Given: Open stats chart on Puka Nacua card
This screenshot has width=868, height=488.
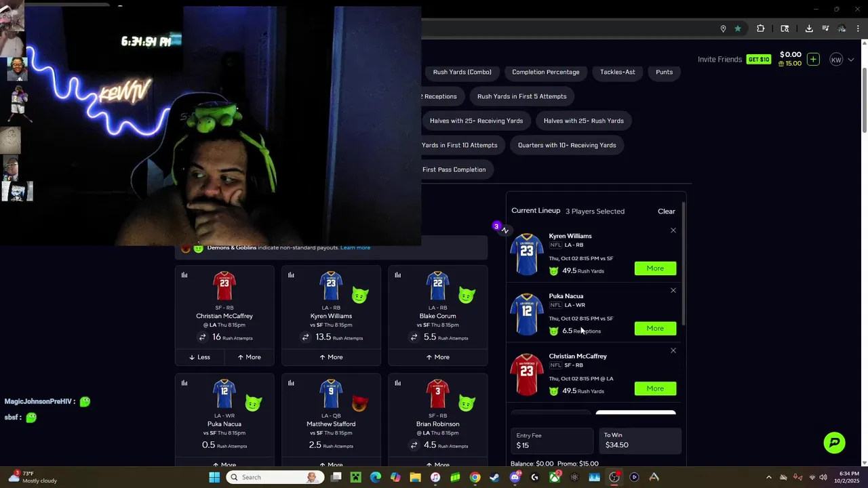Looking at the screenshot, I should click(x=184, y=383).
